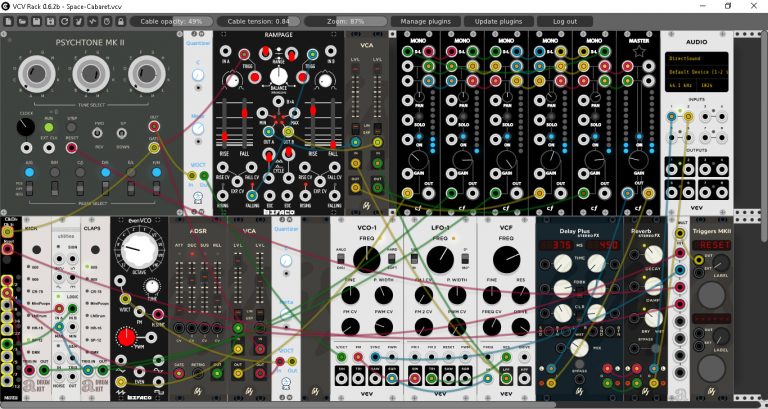Click the BYPASS button on Reverb

click(654, 348)
